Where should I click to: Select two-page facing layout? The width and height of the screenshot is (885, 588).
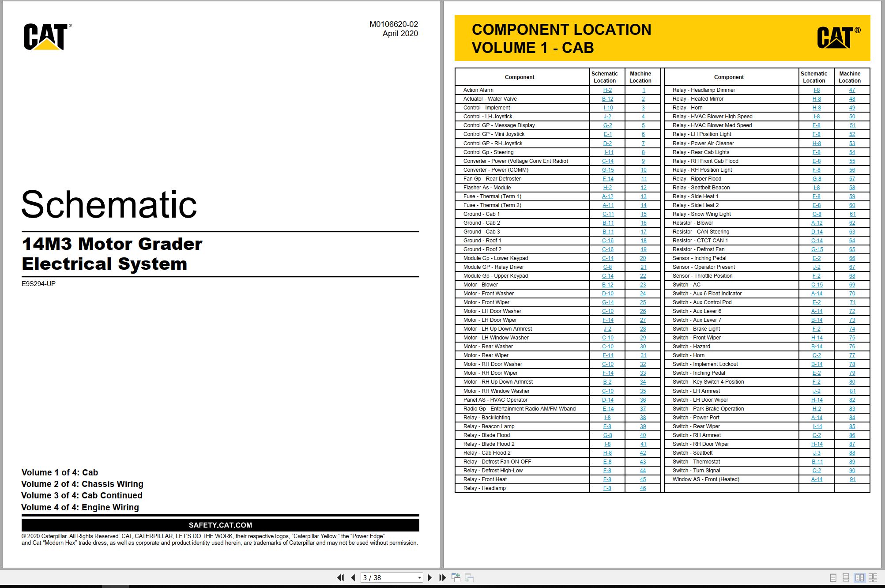[859, 577]
